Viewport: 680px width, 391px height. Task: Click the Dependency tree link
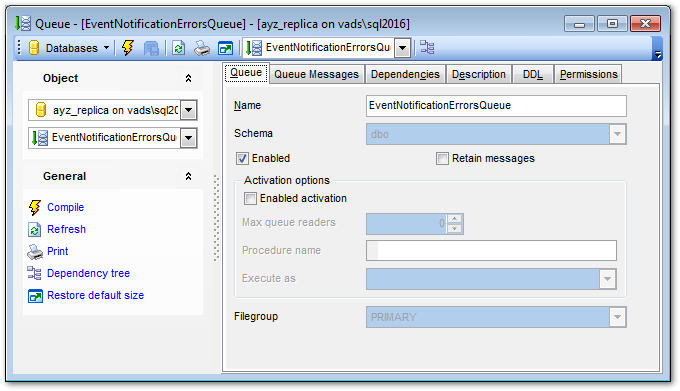pyautogui.click(x=88, y=274)
